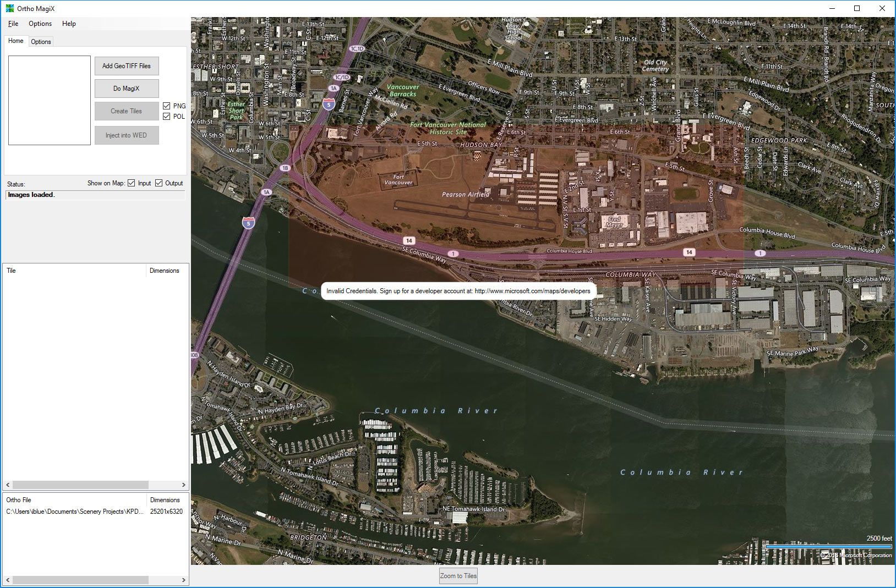Screen dimensions: 896x588
Task: Click the route 14 shield near SE Columbia Way
Action: point(409,240)
